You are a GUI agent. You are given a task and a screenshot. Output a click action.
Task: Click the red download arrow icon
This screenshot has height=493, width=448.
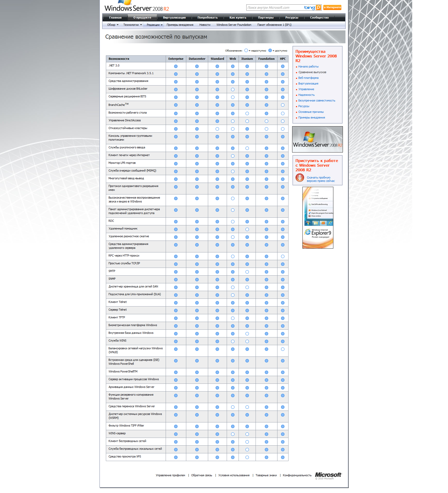pos(300,178)
